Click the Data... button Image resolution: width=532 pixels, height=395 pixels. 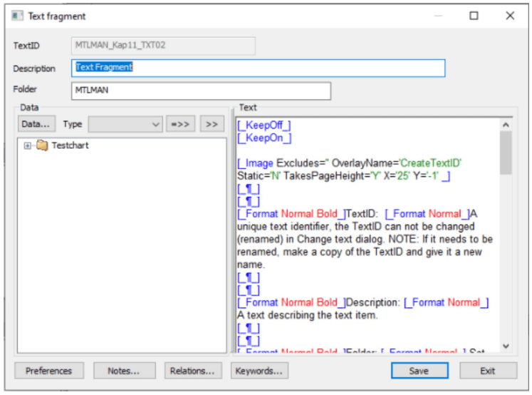36,124
